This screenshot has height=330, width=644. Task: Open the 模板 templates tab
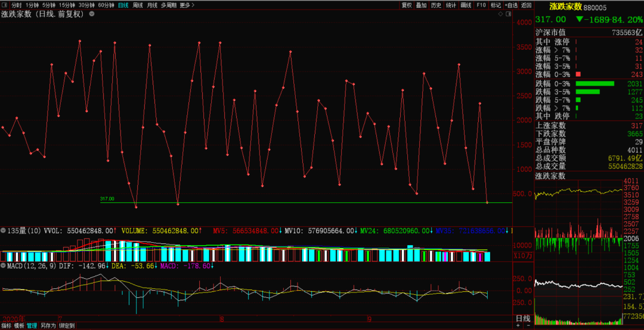coord(19,325)
